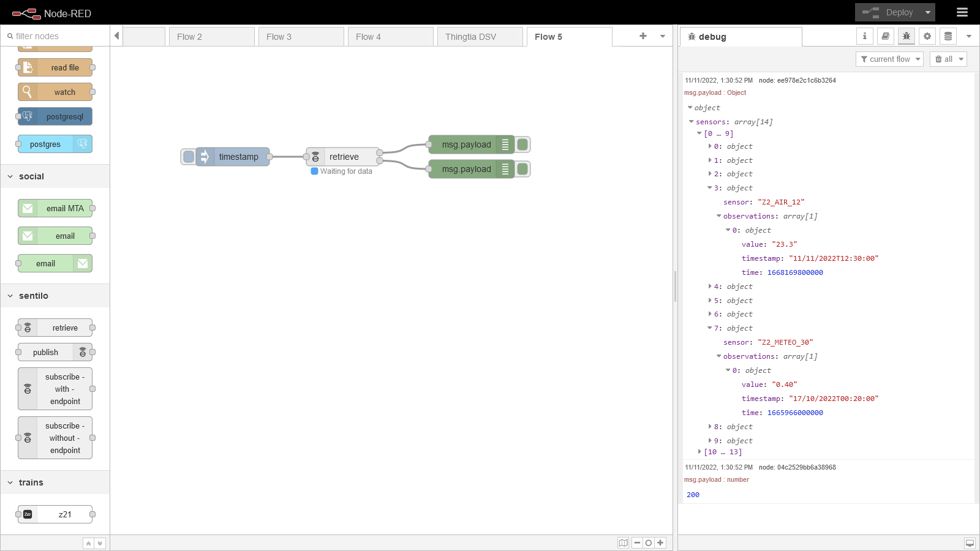
Task: Select the watch palette node
Action: click(x=55, y=92)
